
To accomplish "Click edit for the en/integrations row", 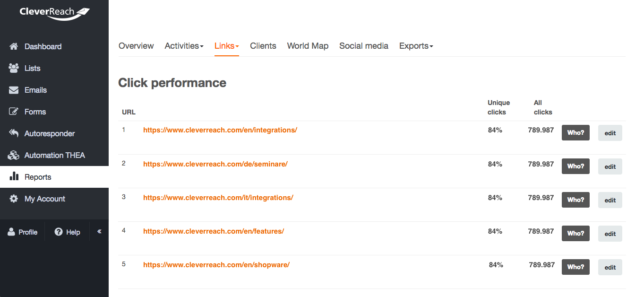I will (610, 133).
